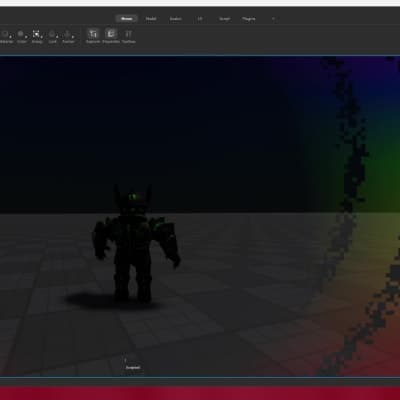
Task: Switch to the UI tab
Action: pyautogui.click(x=200, y=19)
